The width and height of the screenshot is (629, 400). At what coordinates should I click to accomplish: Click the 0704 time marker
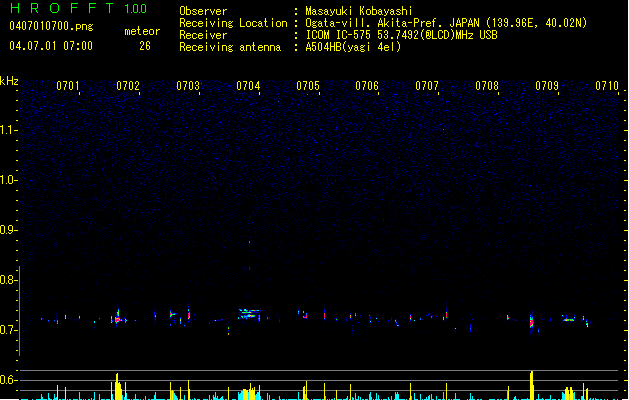point(248,86)
